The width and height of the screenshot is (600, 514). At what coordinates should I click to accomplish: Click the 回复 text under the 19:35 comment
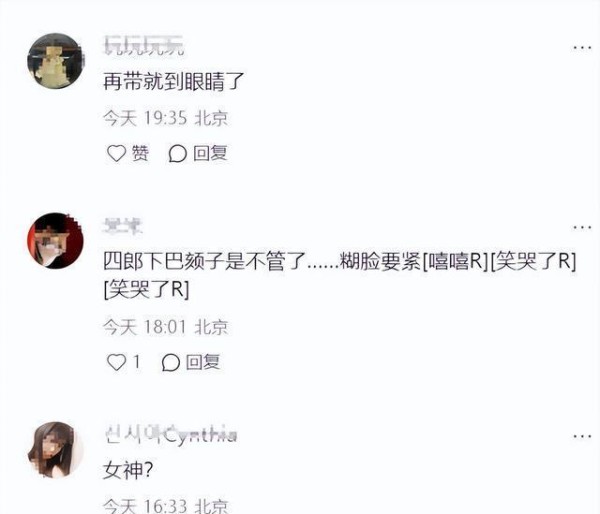[210, 153]
